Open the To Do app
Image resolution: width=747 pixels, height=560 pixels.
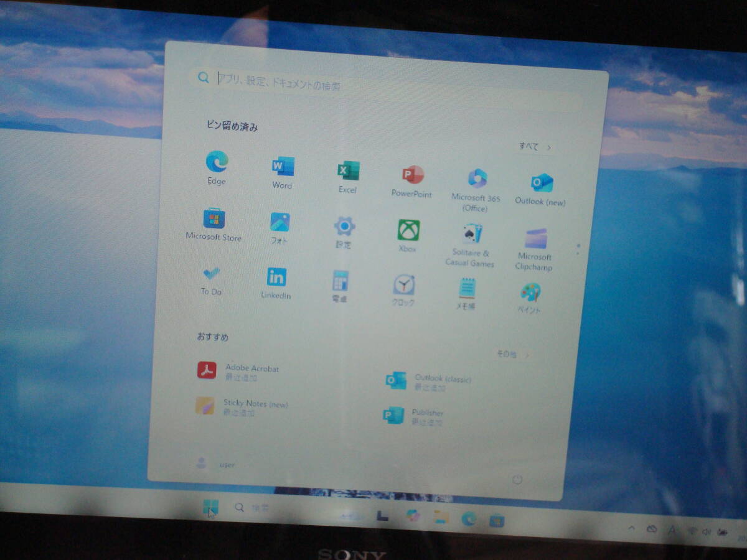click(211, 281)
